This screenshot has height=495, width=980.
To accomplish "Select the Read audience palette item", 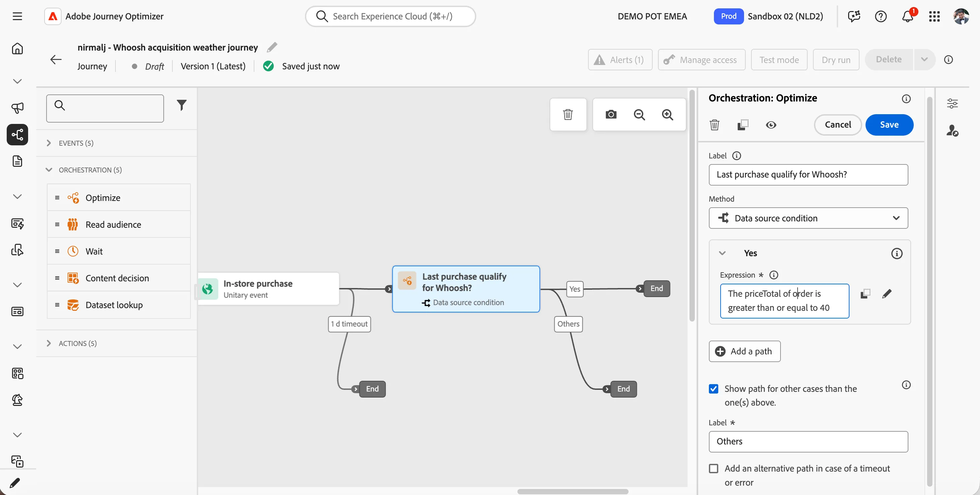I will click(x=119, y=225).
